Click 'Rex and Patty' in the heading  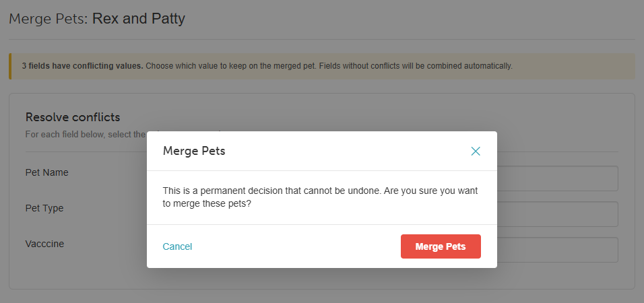pyautogui.click(x=138, y=18)
